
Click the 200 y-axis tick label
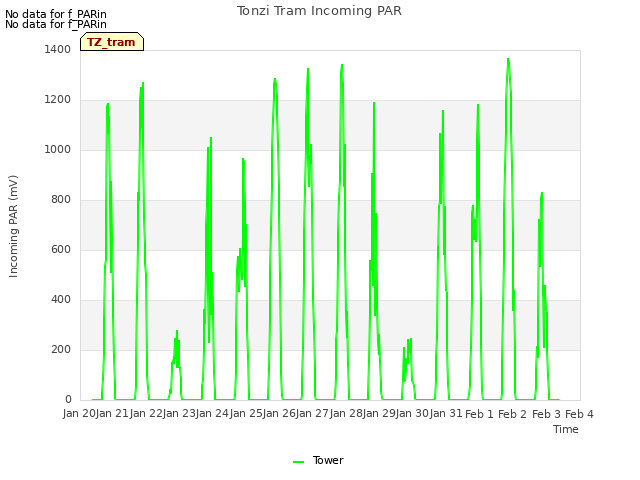point(61,349)
